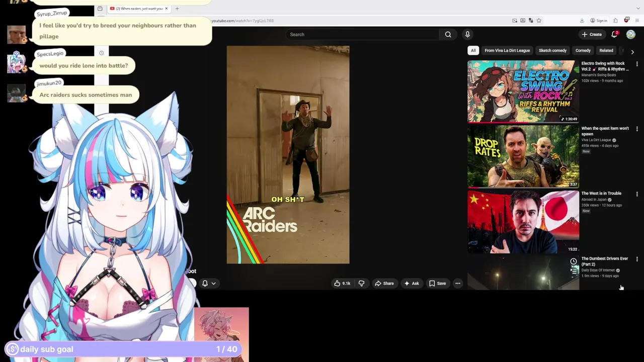Image resolution: width=644 pixels, height=362 pixels.
Task: Bookmark page with star icon in address bar
Action: tap(539, 21)
